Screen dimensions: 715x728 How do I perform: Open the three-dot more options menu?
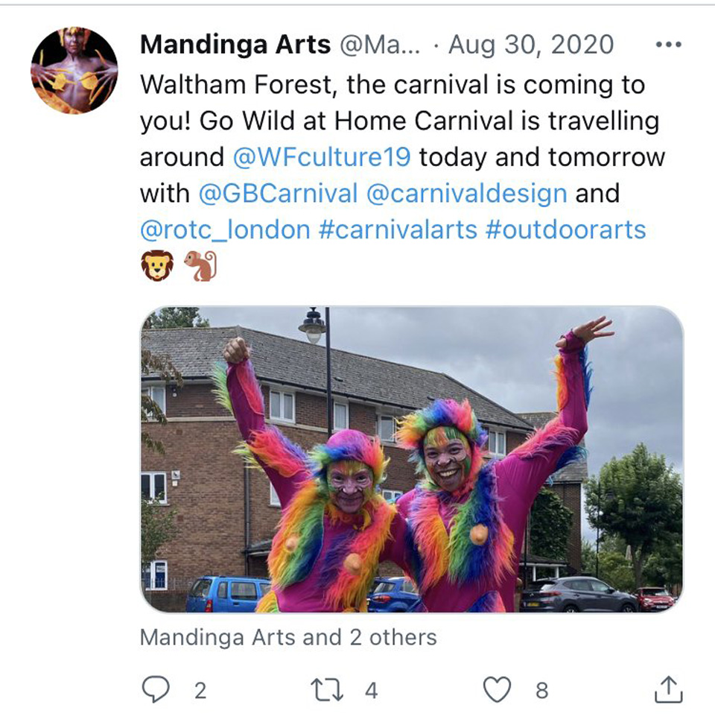pyautogui.click(x=669, y=45)
